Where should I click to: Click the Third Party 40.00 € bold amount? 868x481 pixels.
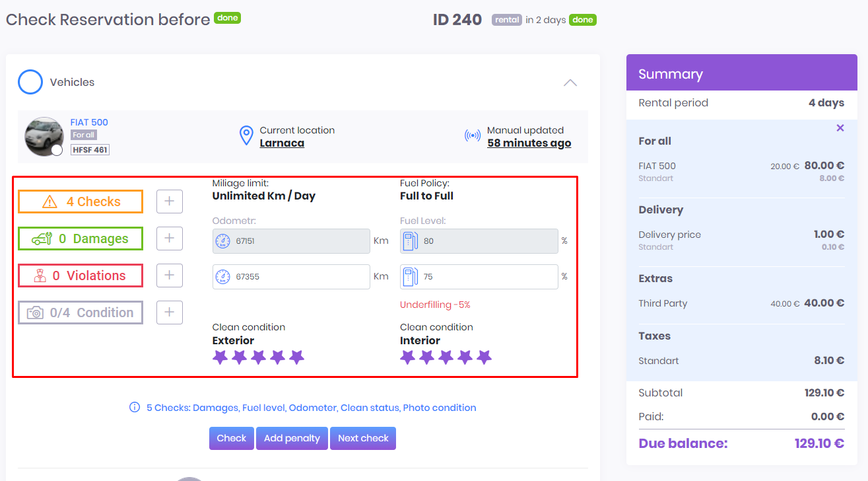click(824, 303)
